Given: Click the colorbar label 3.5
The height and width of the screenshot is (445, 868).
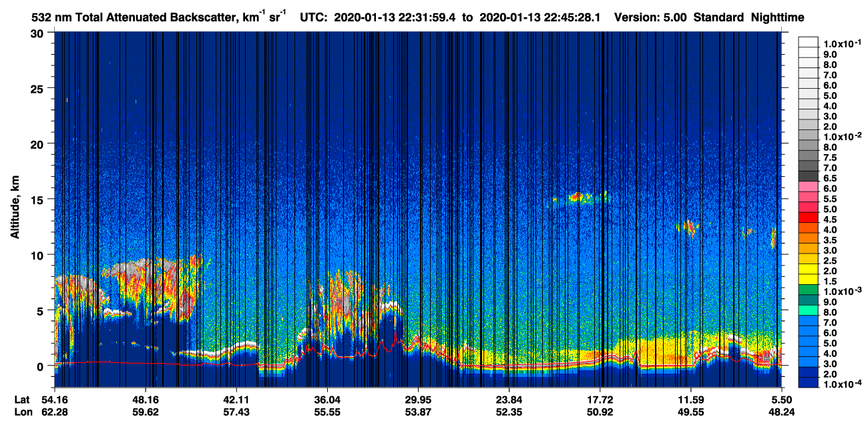Looking at the screenshot, I should [x=829, y=240].
